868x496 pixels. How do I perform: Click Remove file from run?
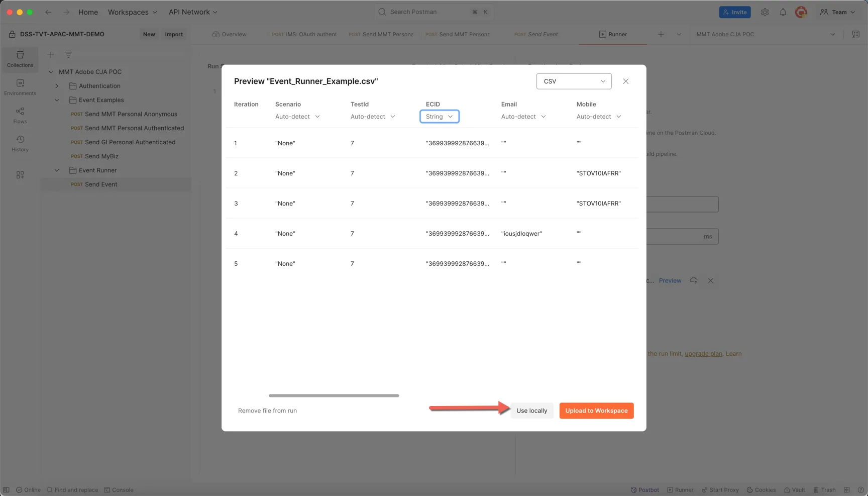click(x=267, y=411)
